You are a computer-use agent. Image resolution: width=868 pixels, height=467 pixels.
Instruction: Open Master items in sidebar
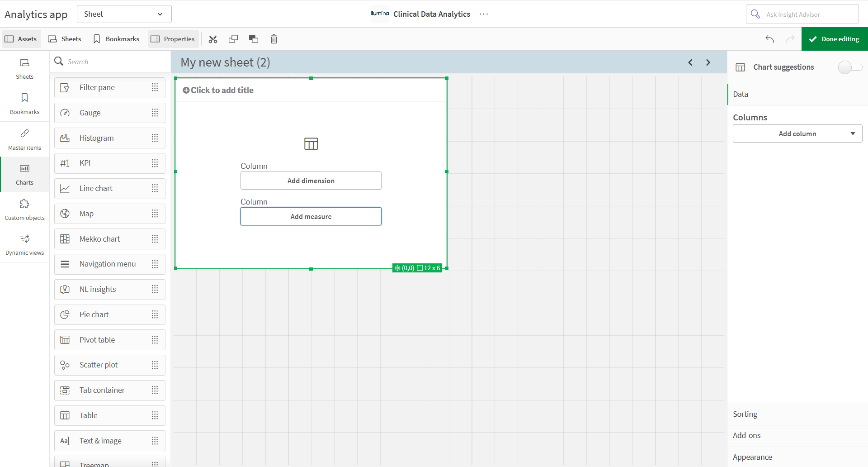(24, 139)
